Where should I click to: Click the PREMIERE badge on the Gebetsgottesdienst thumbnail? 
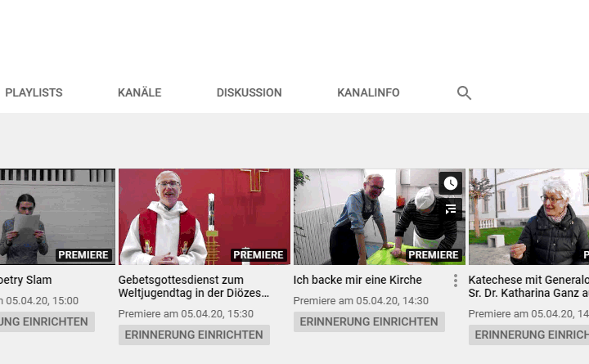pos(259,255)
